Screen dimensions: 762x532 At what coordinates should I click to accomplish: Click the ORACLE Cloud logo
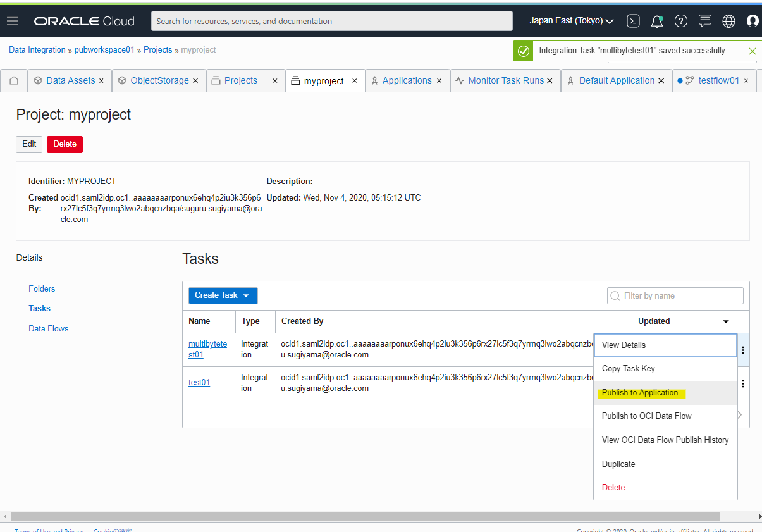pyautogui.click(x=84, y=21)
